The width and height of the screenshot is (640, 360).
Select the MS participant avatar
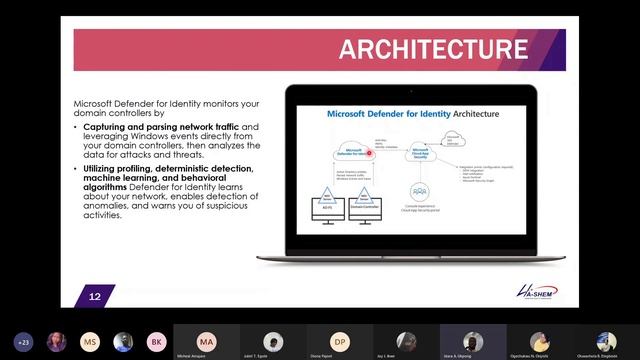(x=90, y=342)
